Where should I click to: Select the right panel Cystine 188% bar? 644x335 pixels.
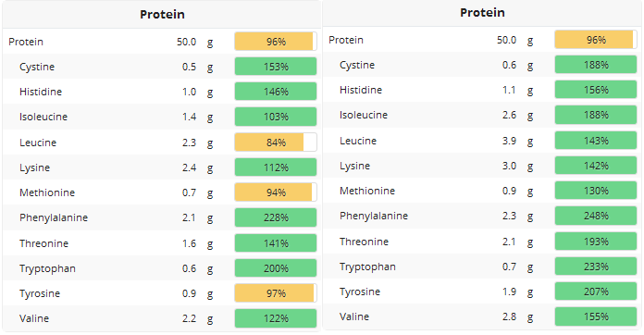(x=596, y=65)
